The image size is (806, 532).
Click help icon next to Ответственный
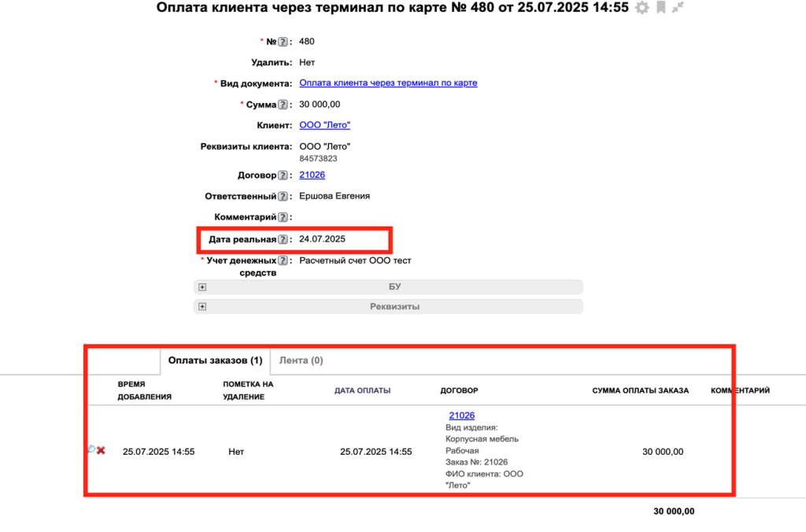tap(283, 197)
